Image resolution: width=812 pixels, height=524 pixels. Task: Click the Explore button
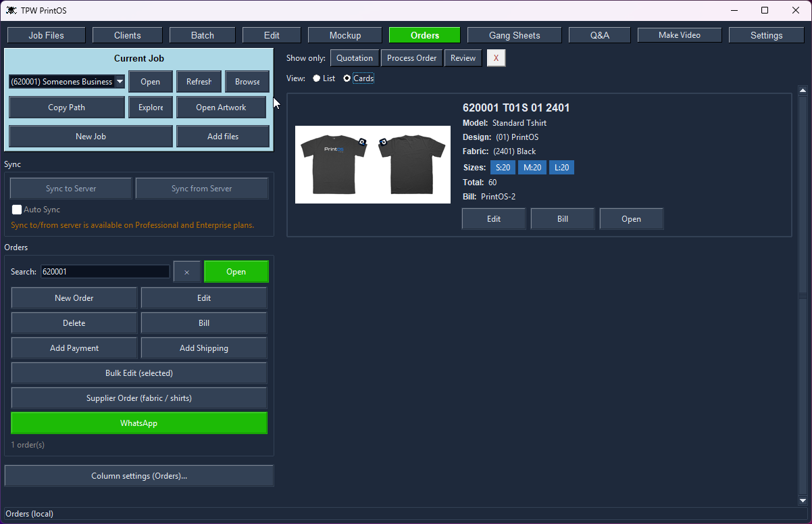[151, 108]
